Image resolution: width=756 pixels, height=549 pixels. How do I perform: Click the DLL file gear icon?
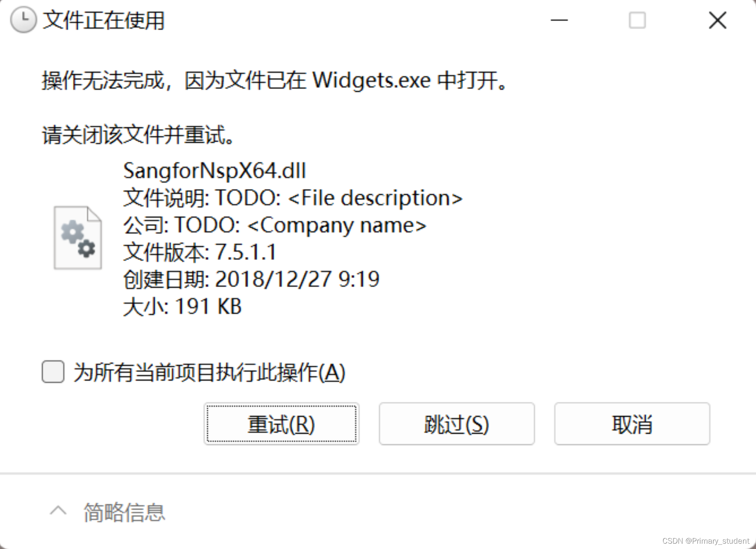point(78,238)
